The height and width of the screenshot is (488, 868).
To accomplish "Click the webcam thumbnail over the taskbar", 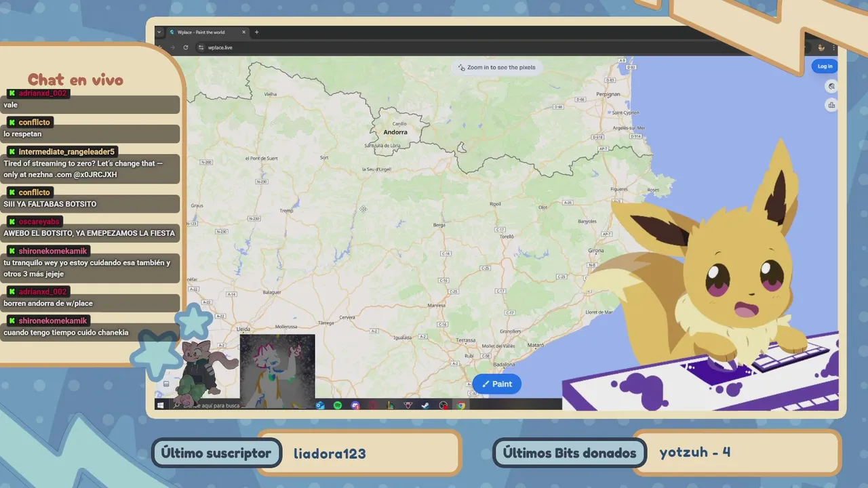I will 277,371.
